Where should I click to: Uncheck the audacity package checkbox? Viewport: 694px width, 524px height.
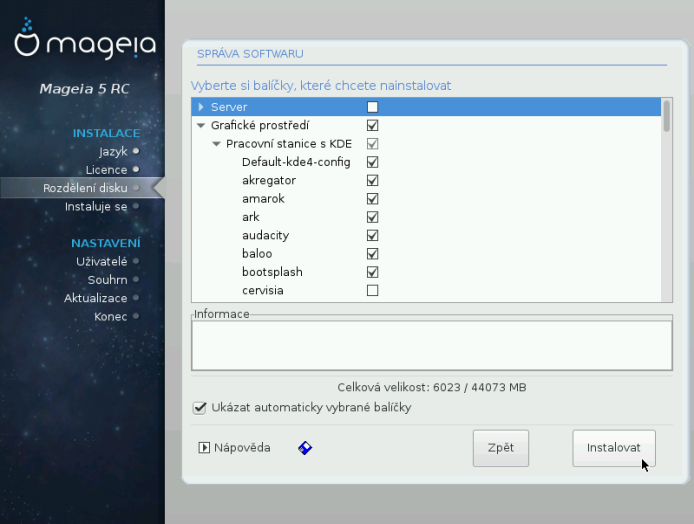(372, 235)
